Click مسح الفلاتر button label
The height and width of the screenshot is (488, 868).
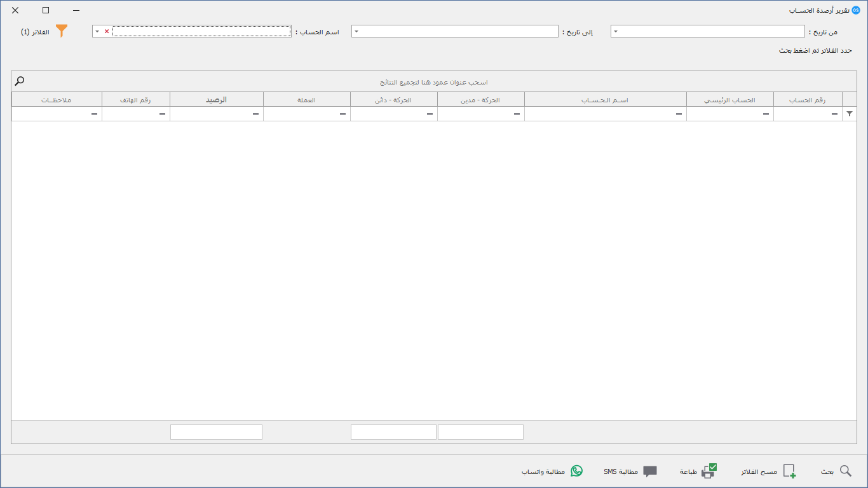(759, 472)
